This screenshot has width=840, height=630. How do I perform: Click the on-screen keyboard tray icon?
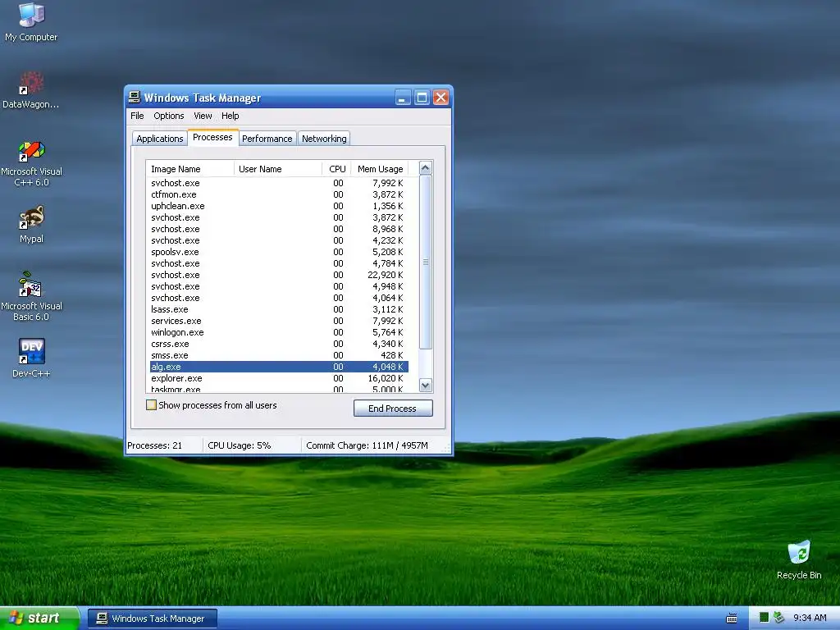click(x=731, y=619)
